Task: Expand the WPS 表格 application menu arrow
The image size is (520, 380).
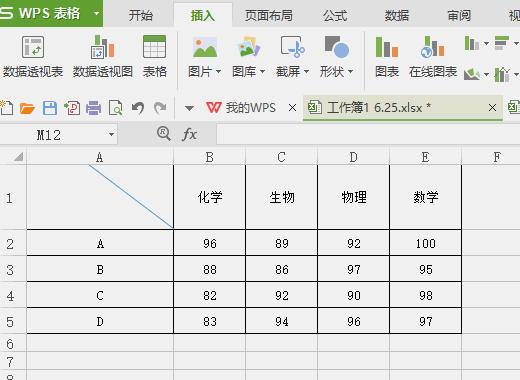Action: tap(96, 14)
